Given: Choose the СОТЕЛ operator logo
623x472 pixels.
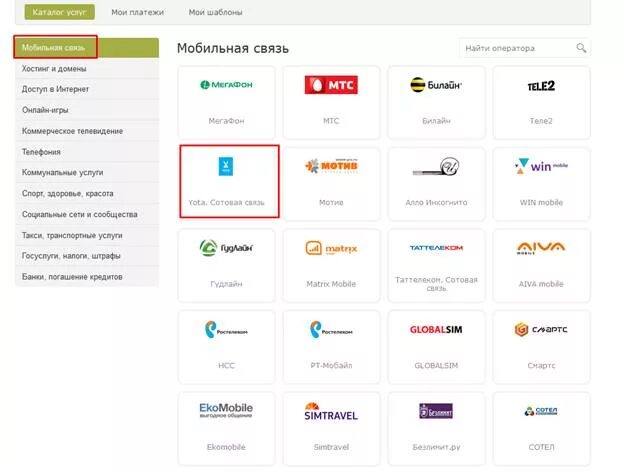Looking at the screenshot, I should [x=541, y=411].
